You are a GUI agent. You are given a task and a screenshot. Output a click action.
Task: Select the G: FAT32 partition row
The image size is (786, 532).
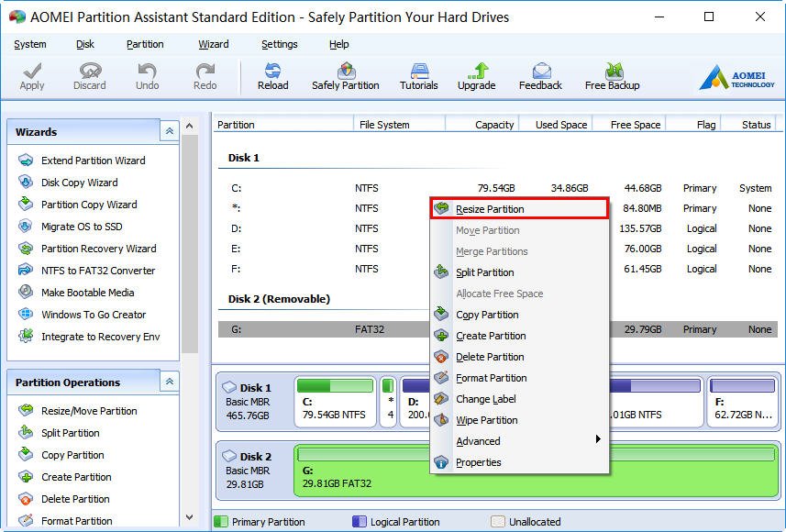click(x=324, y=329)
